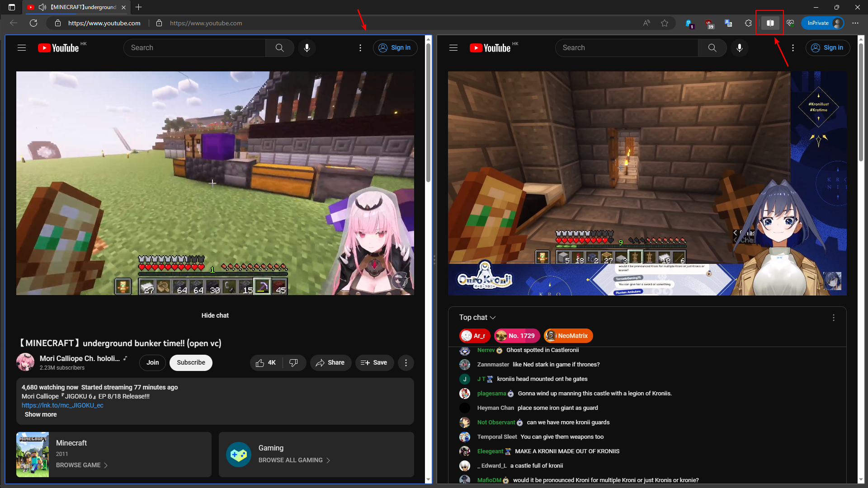This screenshot has height=488, width=868.
Task: Click Zannmaster chat message author
Action: point(493,365)
